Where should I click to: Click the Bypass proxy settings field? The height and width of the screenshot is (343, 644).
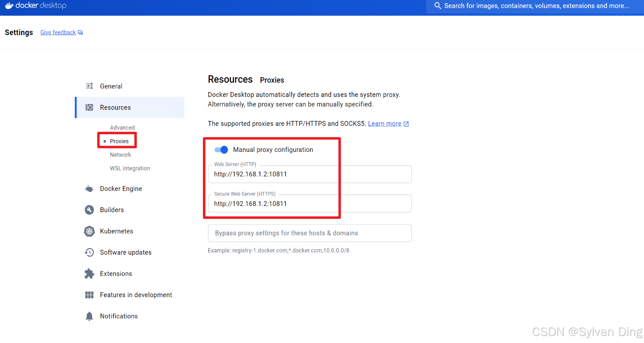coord(310,233)
